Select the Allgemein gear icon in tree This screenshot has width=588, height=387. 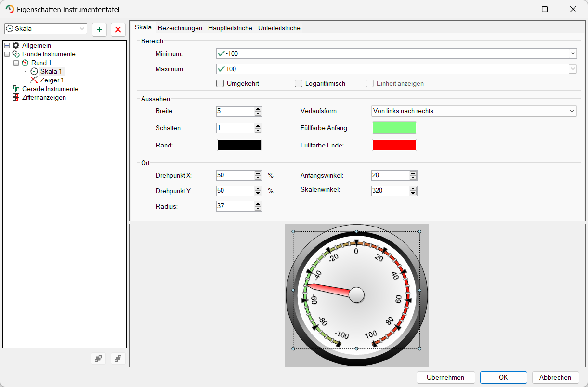(x=16, y=46)
